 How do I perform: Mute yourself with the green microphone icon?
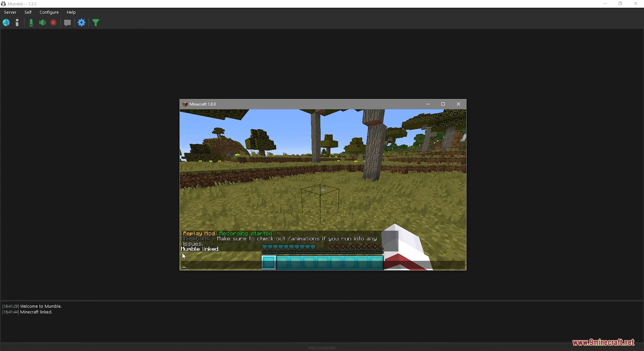[x=31, y=23]
